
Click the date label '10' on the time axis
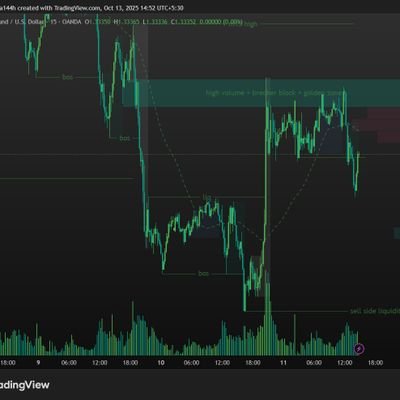pos(161,363)
